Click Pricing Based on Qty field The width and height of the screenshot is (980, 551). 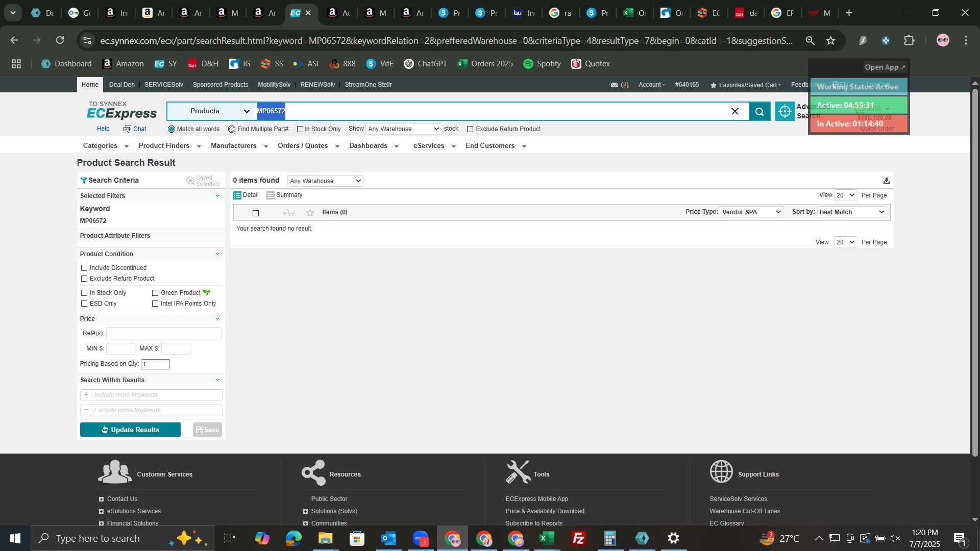[155, 364]
